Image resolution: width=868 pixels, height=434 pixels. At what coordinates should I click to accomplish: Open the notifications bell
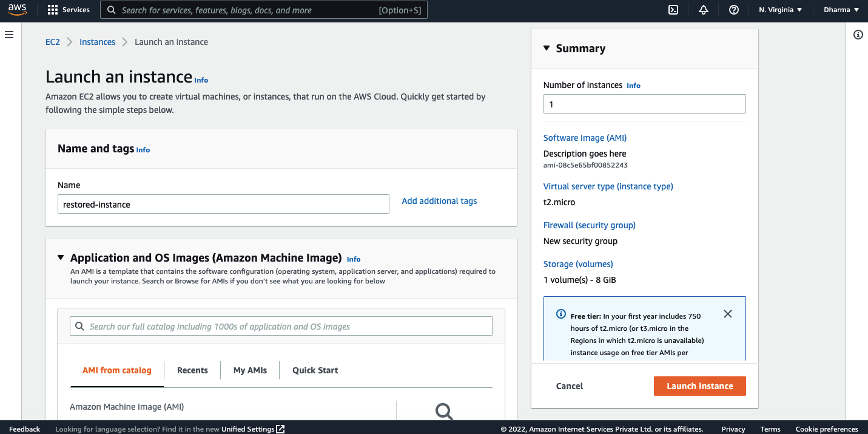pyautogui.click(x=704, y=10)
